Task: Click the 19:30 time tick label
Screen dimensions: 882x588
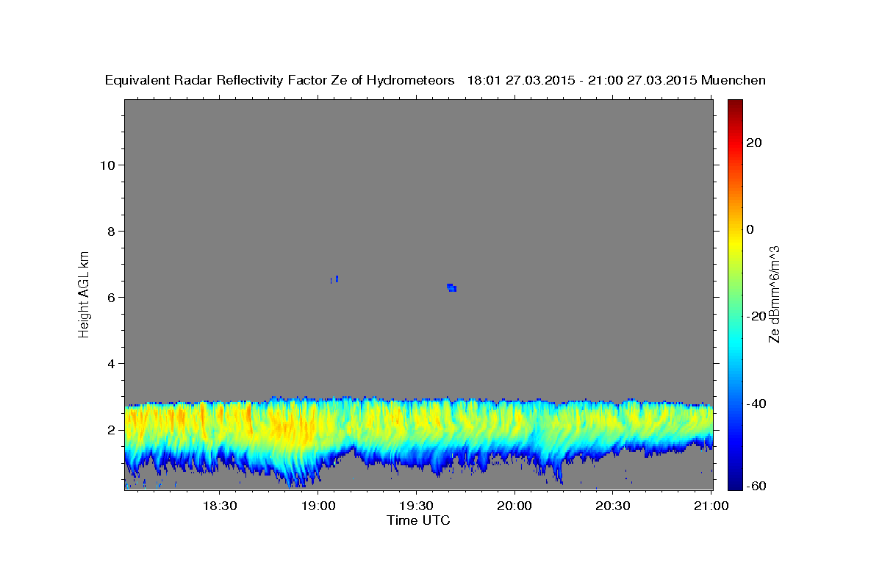Action: click(x=416, y=506)
